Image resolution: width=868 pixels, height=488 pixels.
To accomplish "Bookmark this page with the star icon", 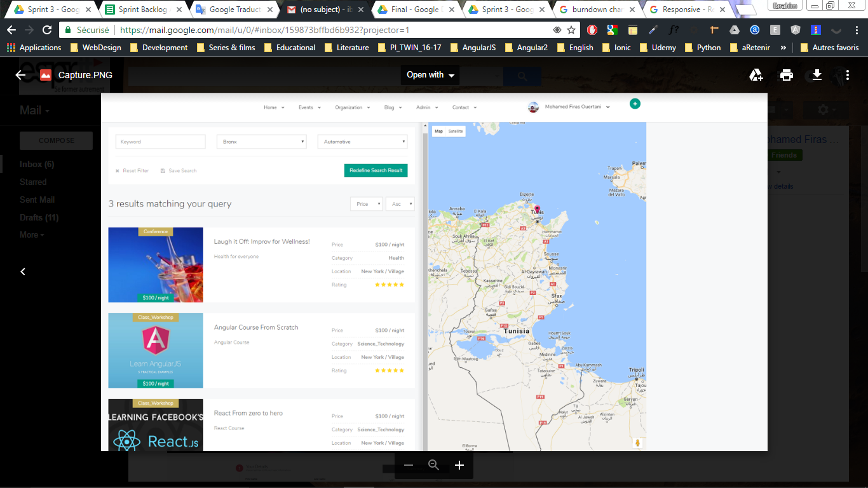I will [x=571, y=30].
